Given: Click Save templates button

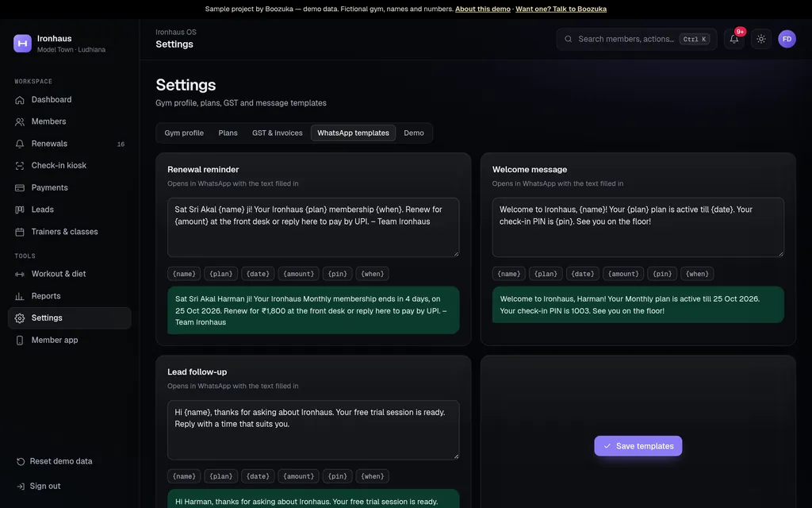Looking at the screenshot, I should tap(638, 446).
